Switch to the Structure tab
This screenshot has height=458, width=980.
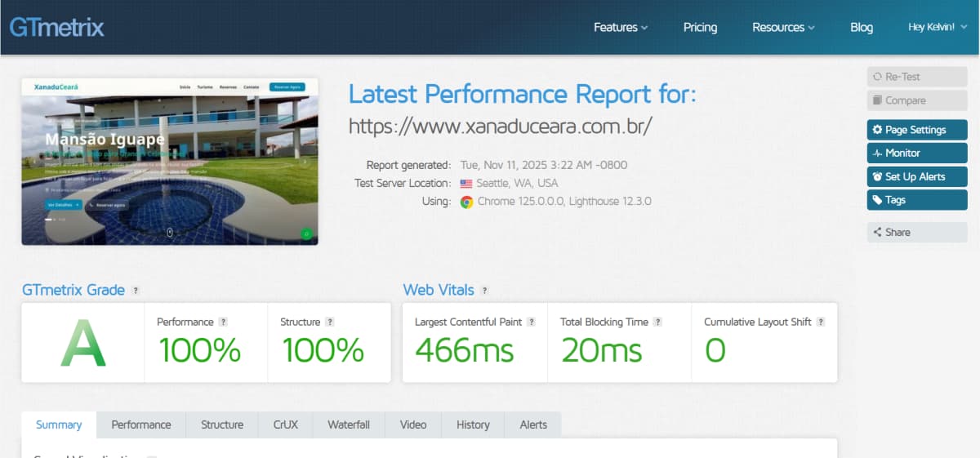tap(222, 425)
